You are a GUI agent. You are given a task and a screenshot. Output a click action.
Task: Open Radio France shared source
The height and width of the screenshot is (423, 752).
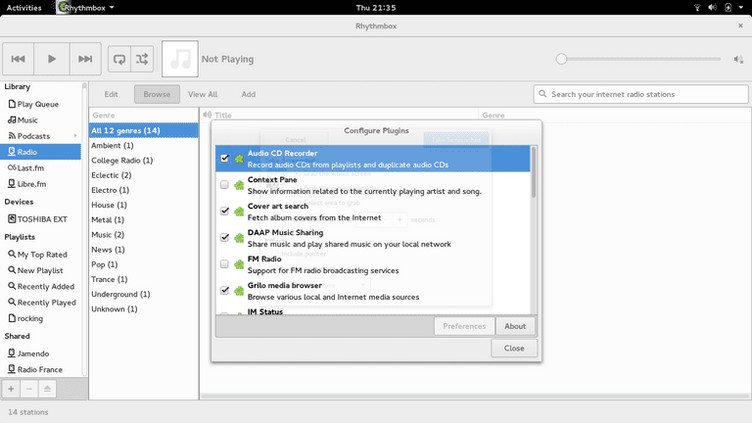point(35,369)
